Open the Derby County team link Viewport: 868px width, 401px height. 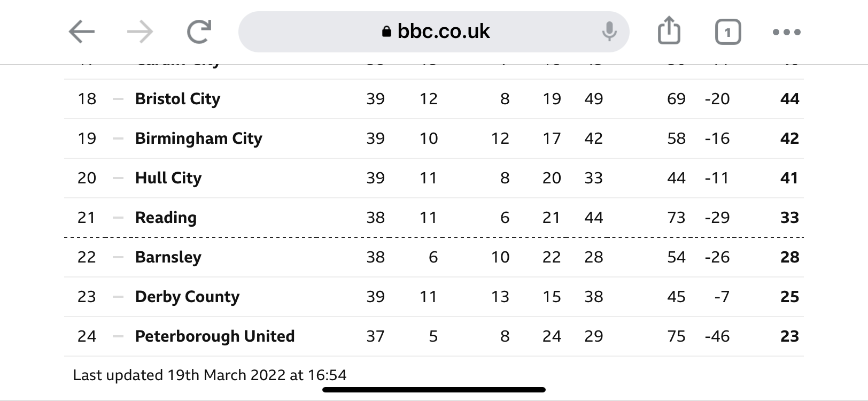[x=187, y=297]
